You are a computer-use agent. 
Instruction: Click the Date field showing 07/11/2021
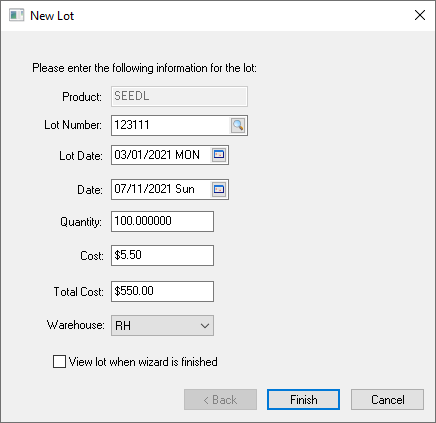tap(161, 190)
